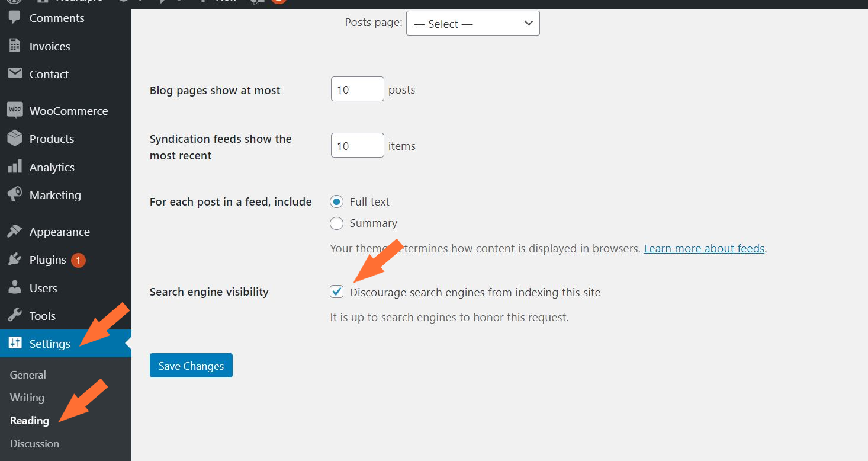Uncheck Discourage search engines from indexing
Viewport: 868px width, 461px height.
[336, 292]
